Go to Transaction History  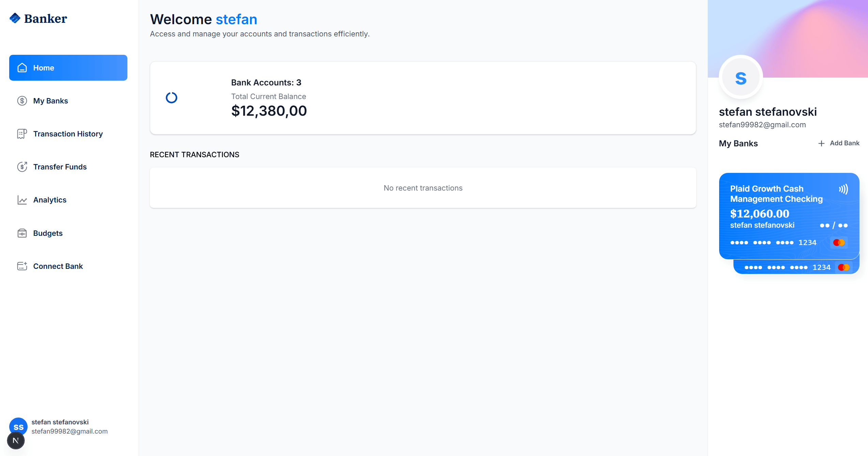68,134
